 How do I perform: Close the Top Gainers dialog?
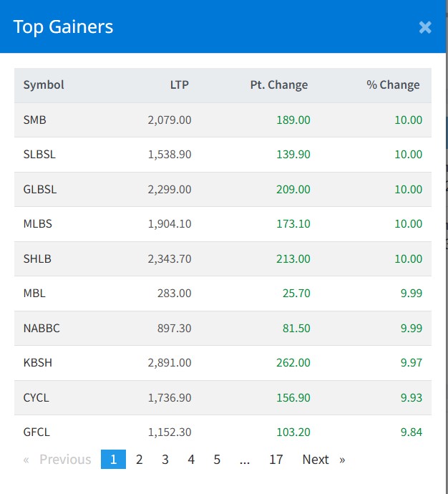coord(425,27)
